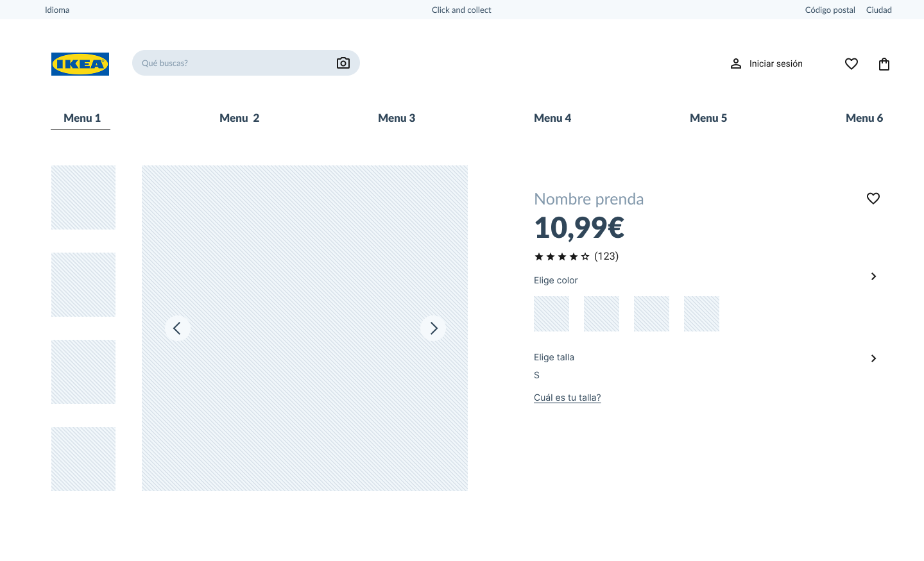Open the Idioma language selector

pos(57,10)
